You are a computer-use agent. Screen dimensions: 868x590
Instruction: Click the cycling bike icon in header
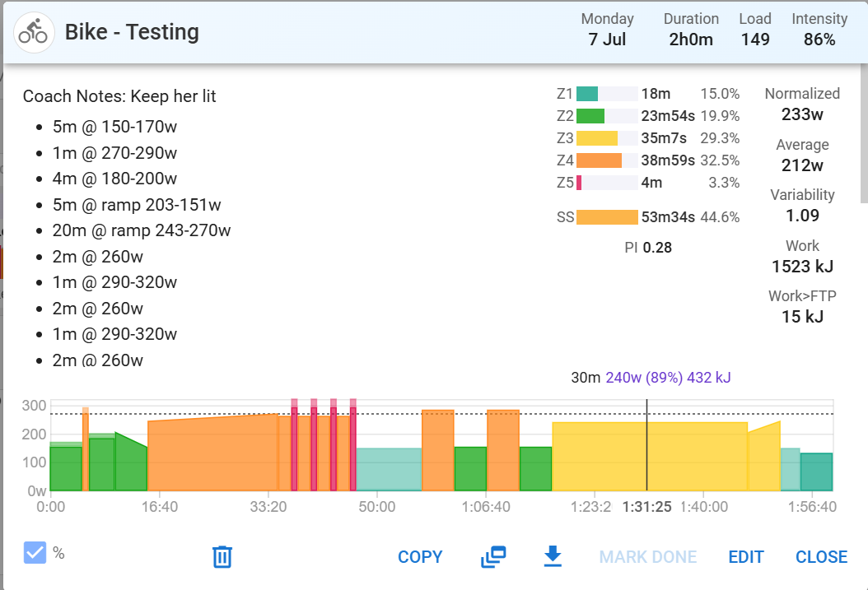(35, 33)
